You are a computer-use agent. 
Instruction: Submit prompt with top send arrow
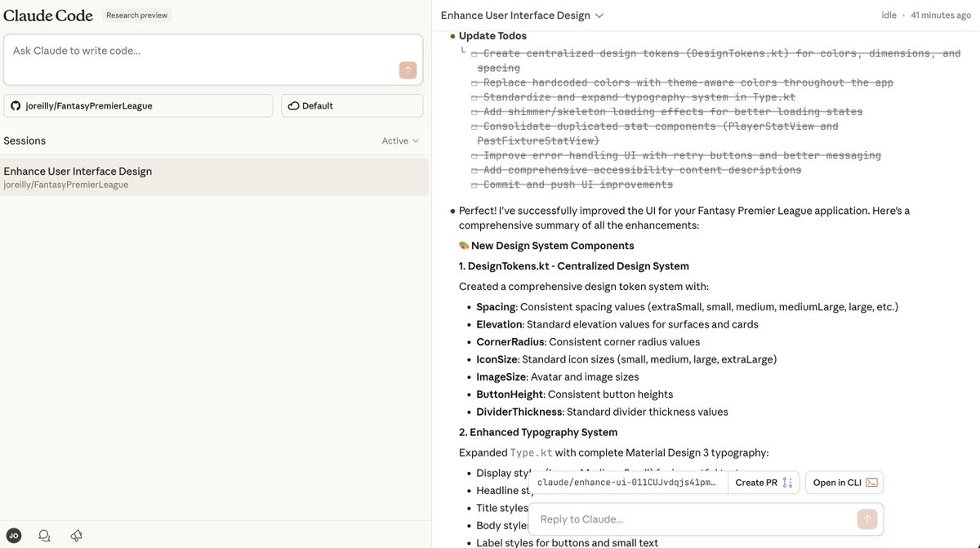click(x=408, y=70)
